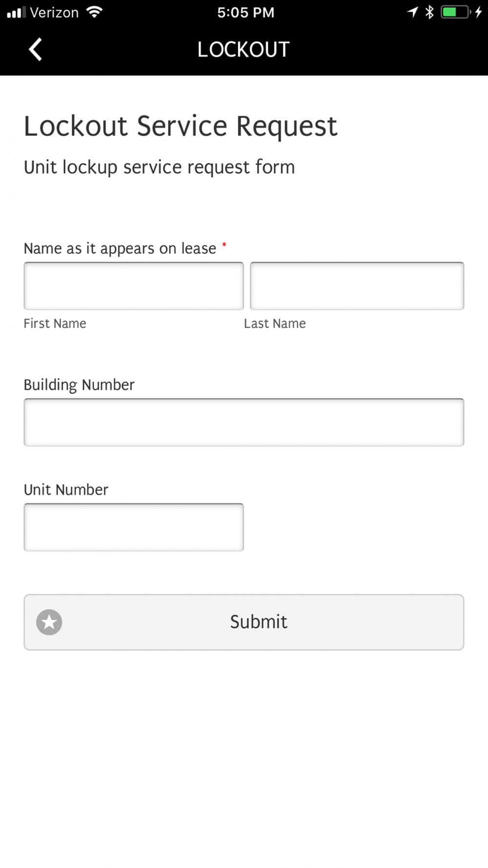Viewport: 488px width, 868px height.
Task: Tap the cellular signal bars icon
Action: click(x=16, y=12)
